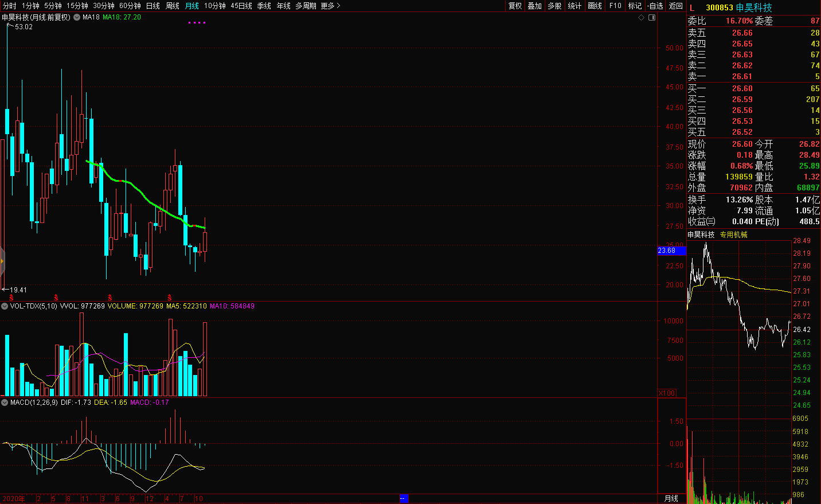Click the 23.68 price marker on axis
This screenshot has height=504, width=821.
[x=671, y=251]
